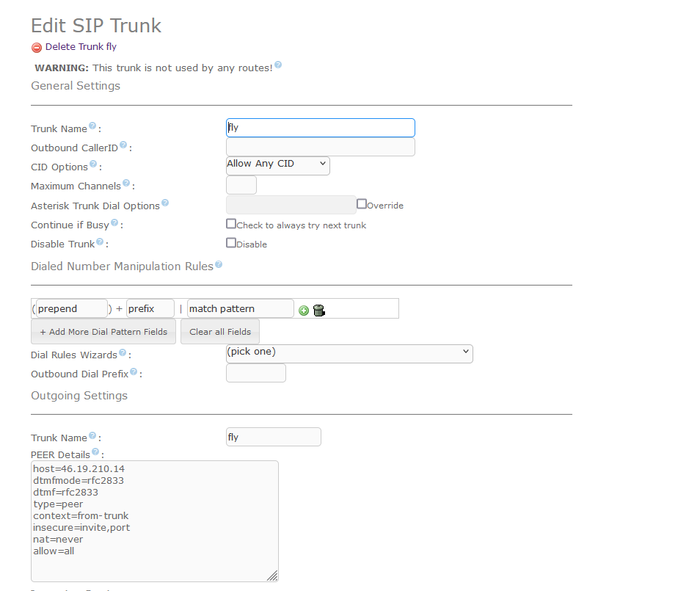700x591 pixels.
Task: Expand the Dial Rules Wizards dropdown
Action: 349,352
